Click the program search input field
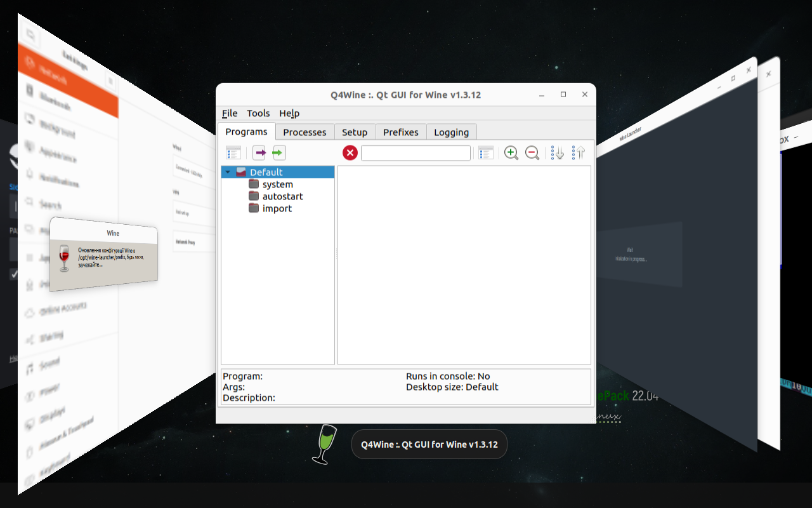The width and height of the screenshot is (812, 508). [x=416, y=153]
